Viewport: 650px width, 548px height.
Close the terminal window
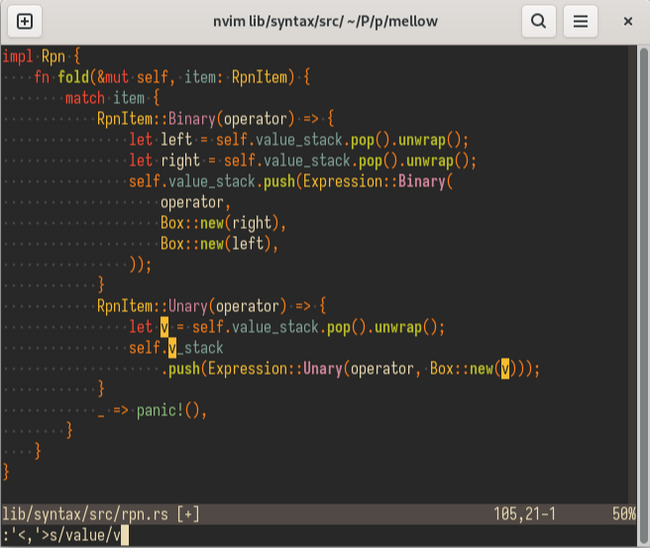coord(628,21)
